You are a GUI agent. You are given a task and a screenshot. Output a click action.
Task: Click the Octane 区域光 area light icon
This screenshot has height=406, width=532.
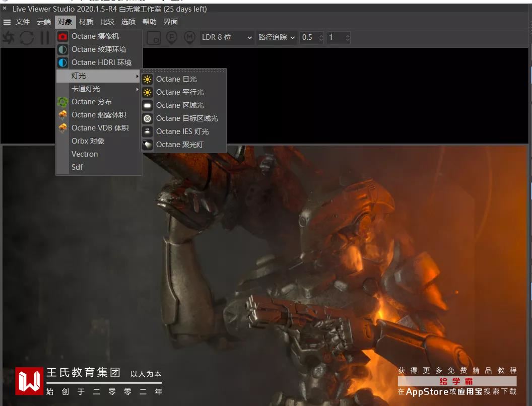click(x=147, y=105)
